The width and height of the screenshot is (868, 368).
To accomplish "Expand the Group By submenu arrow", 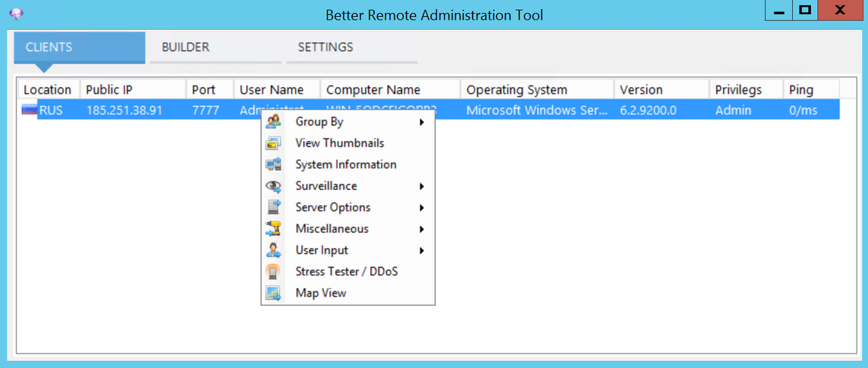I will point(422,122).
